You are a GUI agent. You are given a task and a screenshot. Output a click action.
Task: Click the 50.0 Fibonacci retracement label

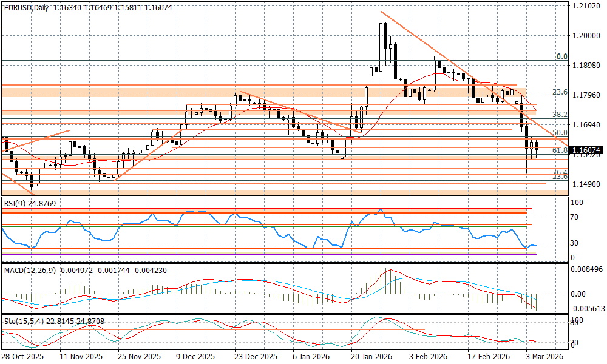[559, 132]
